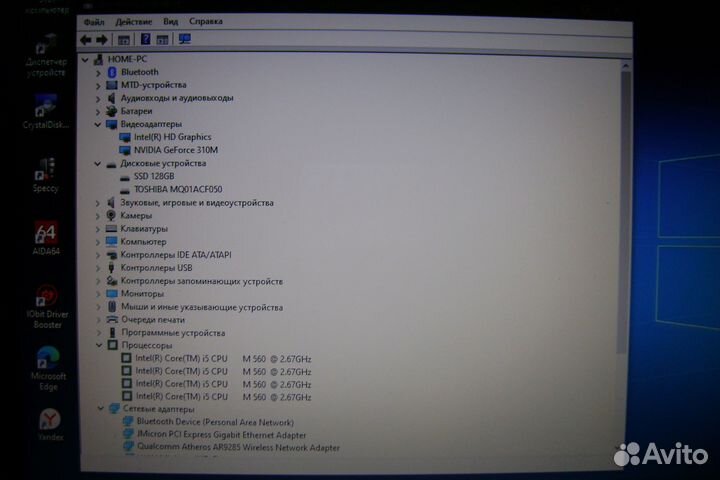The image size is (720, 480).
Task: Click the Батареи battery icon
Action: point(111,111)
